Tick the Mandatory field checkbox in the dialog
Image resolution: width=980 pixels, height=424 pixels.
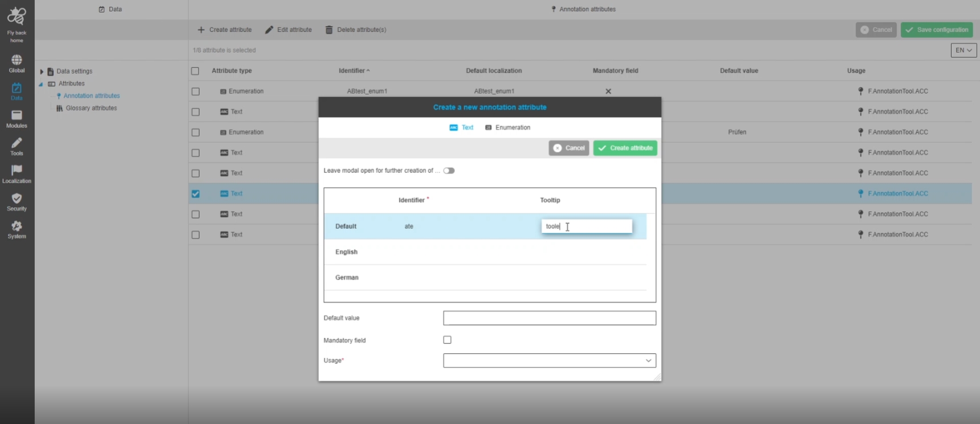point(447,340)
